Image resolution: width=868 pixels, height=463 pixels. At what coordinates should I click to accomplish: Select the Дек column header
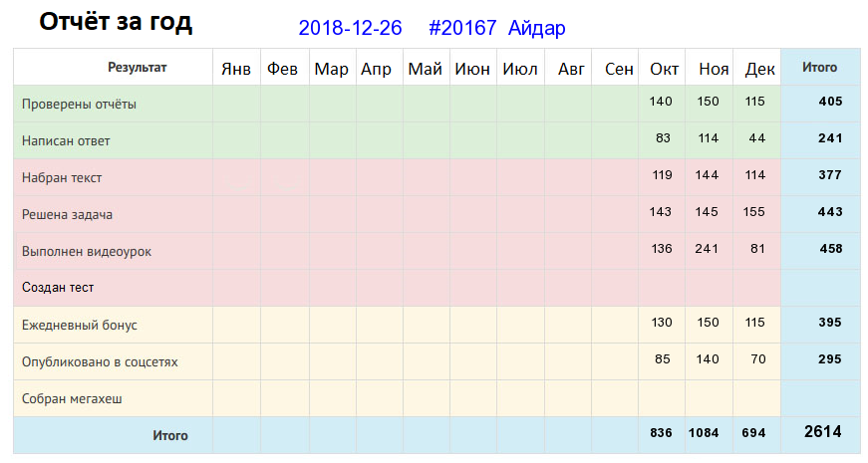coord(759,69)
